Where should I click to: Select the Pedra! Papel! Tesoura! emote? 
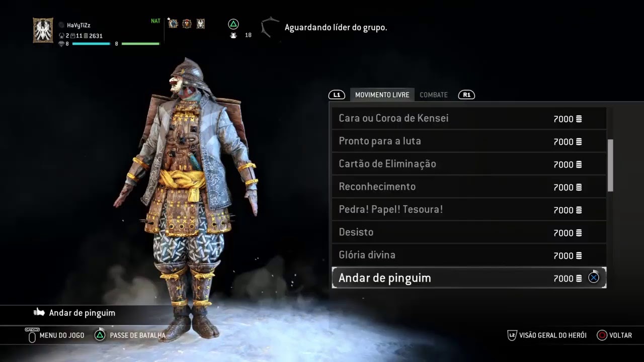(469, 210)
